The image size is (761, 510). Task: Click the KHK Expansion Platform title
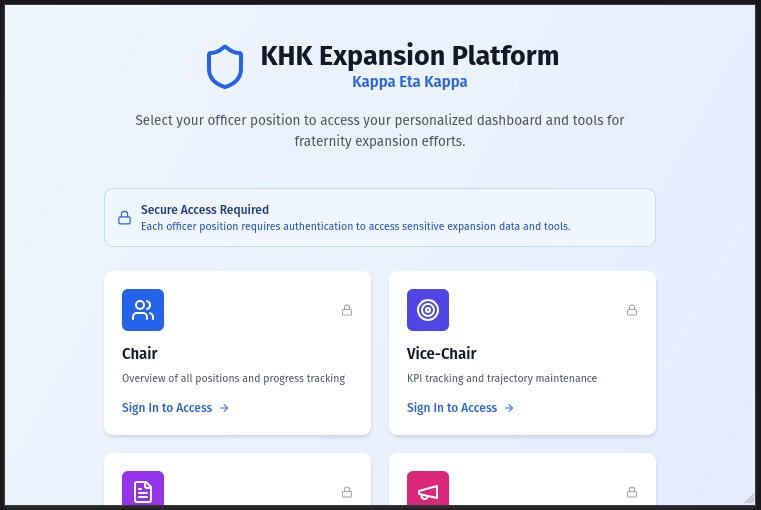pyautogui.click(x=410, y=55)
